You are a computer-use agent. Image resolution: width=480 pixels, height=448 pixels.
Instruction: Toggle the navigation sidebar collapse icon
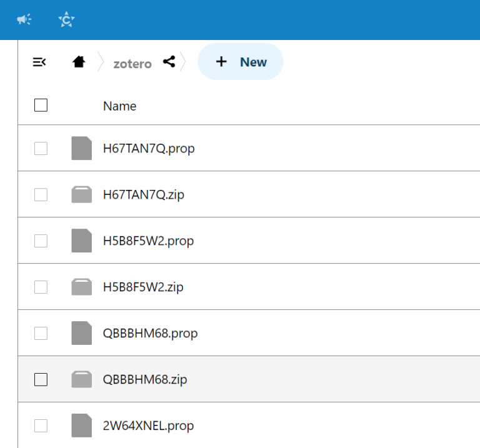(39, 62)
